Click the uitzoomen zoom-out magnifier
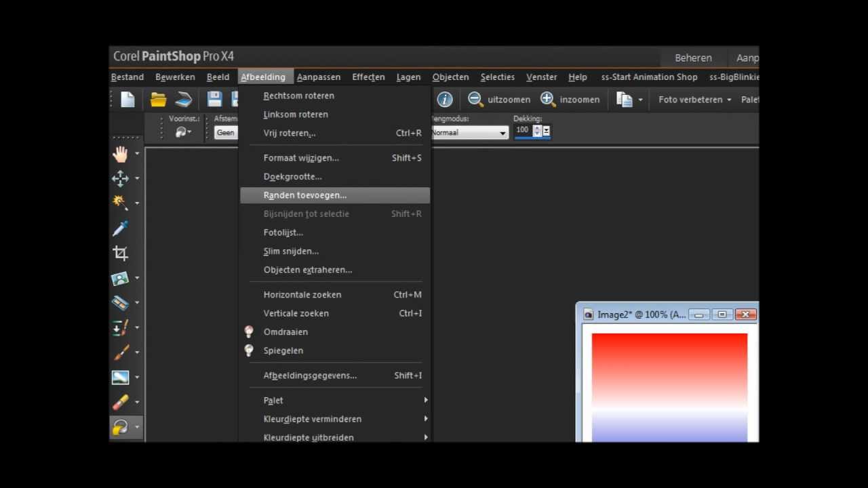 (x=475, y=100)
